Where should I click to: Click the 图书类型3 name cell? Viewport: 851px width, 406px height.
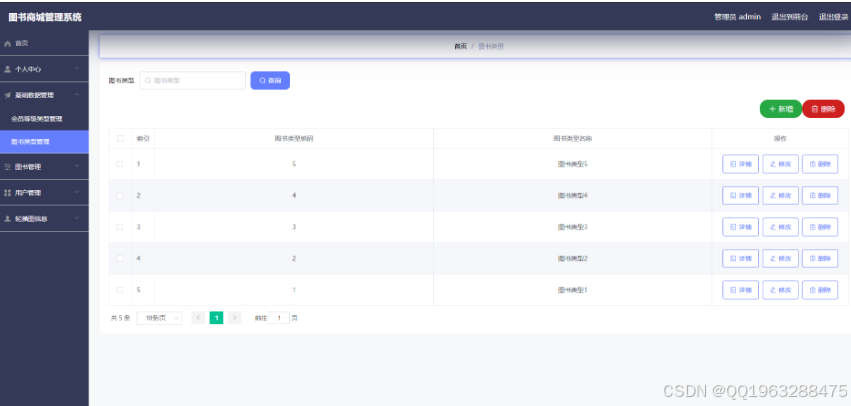(x=573, y=227)
